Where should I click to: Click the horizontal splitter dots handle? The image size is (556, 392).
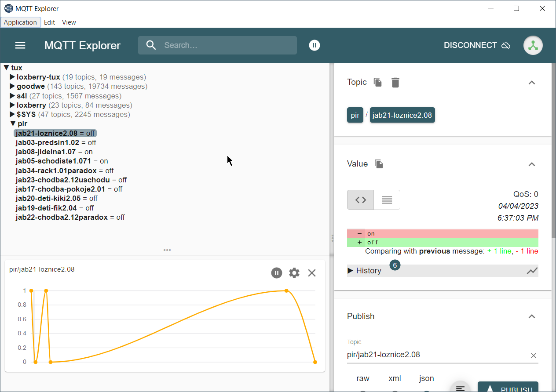167,250
